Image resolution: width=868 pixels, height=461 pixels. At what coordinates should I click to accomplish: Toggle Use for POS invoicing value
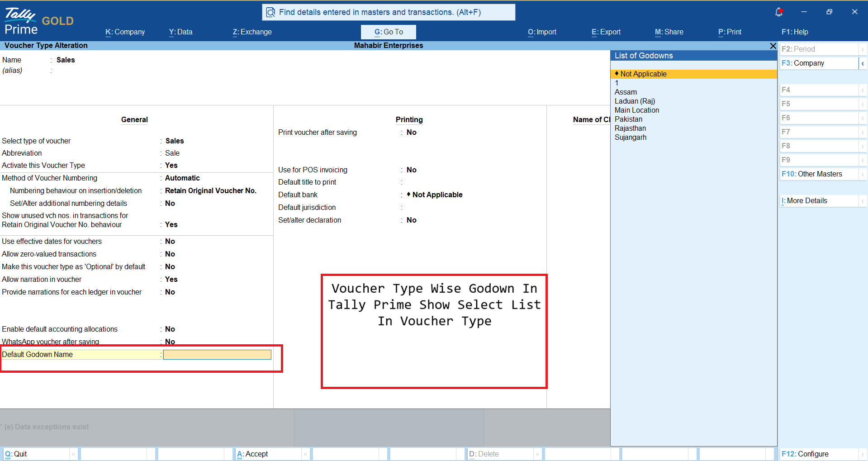(x=411, y=170)
